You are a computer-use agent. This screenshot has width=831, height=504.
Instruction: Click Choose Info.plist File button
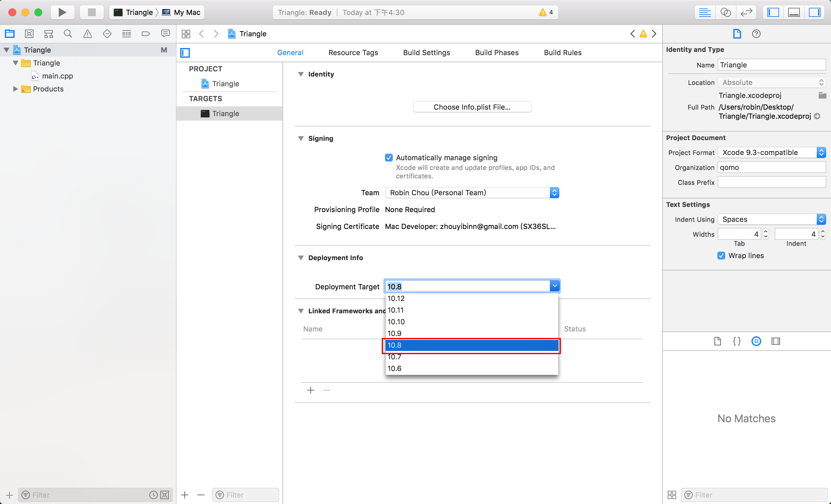point(472,107)
